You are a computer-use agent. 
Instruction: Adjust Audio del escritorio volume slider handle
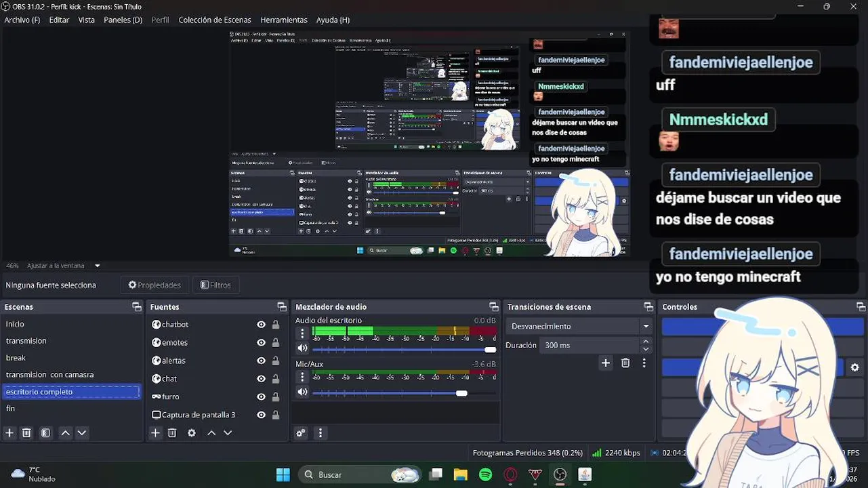491,350
